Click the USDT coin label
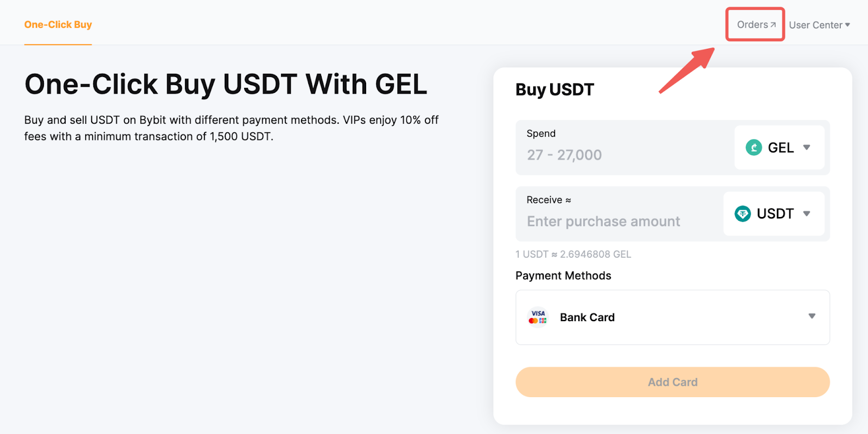This screenshot has height=434, width=868. [775, 214]
